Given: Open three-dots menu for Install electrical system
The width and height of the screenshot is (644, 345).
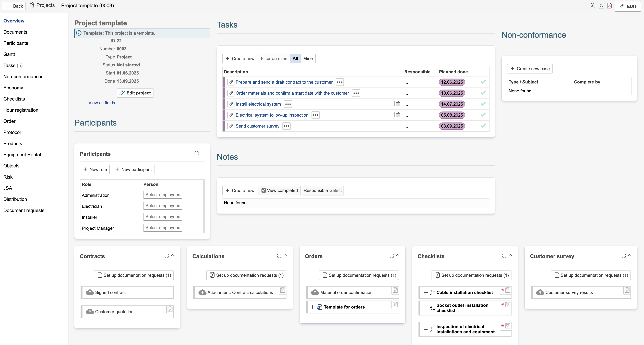Looking at the screenshot, I should pos(288,104).
